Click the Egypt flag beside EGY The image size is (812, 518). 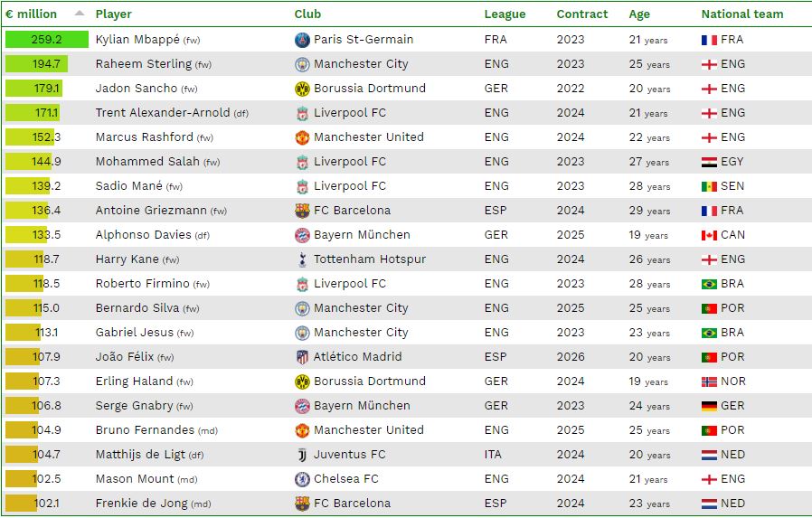(709, 162)
